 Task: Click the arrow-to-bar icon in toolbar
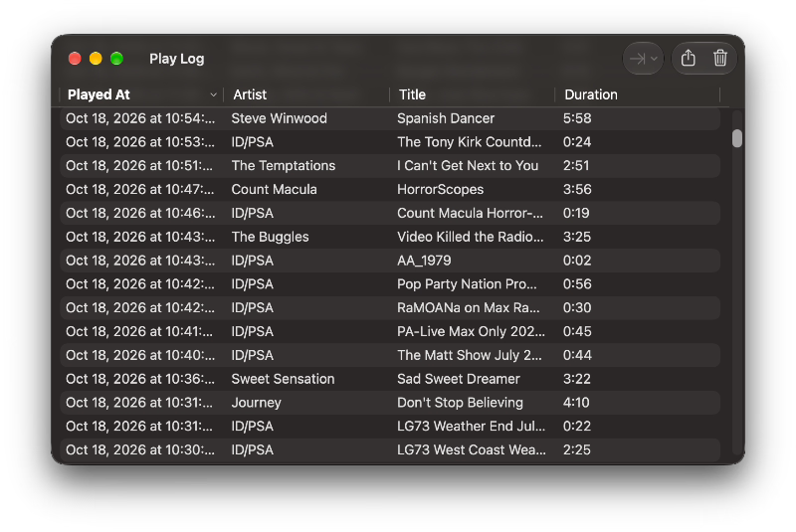[x=637, y=59]
